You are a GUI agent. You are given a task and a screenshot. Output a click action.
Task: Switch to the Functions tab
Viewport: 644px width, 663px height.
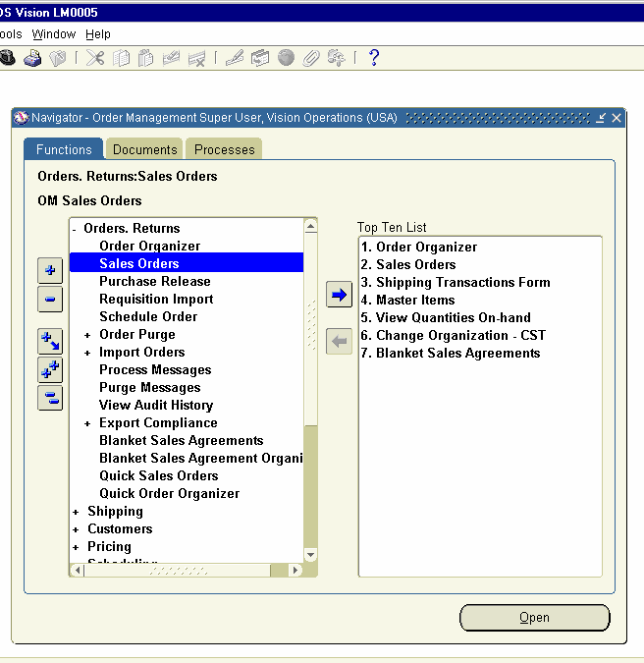click(x=64, y=149)
